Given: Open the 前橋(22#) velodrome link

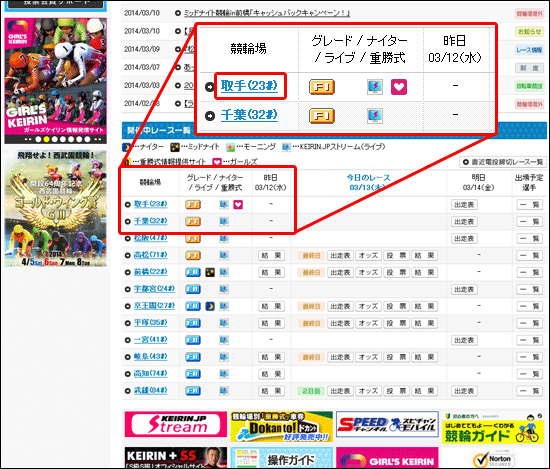Looking at the screenshot, I should point(150,272).
